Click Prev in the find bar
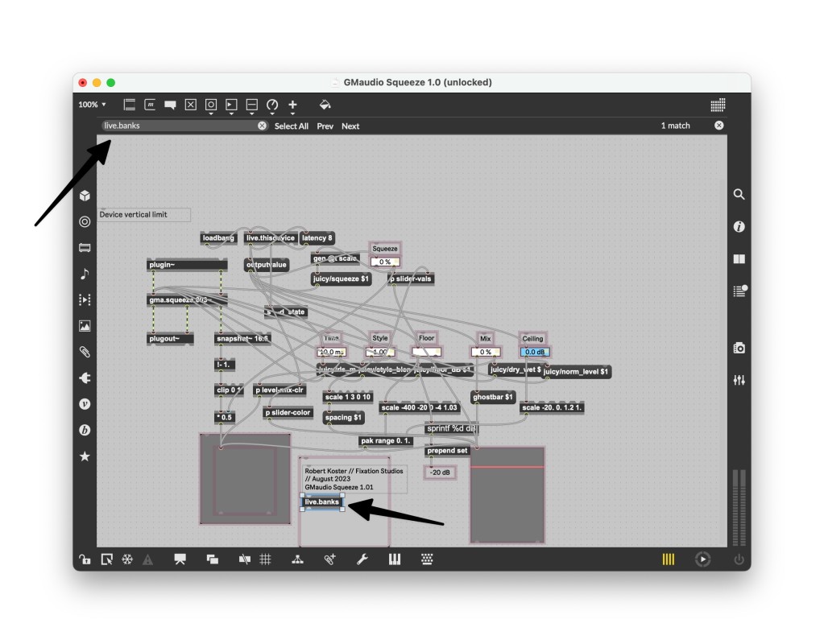824x644 pixels. coord(325,126)
